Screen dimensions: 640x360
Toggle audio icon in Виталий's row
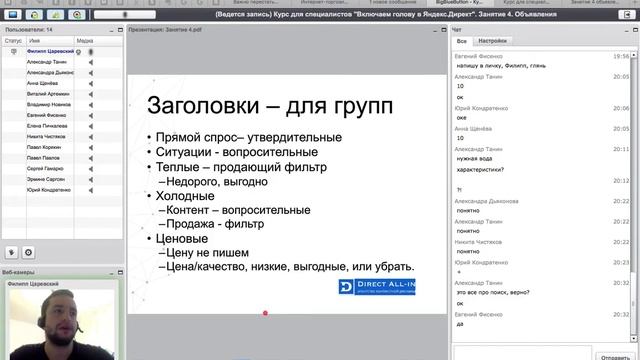91,94
